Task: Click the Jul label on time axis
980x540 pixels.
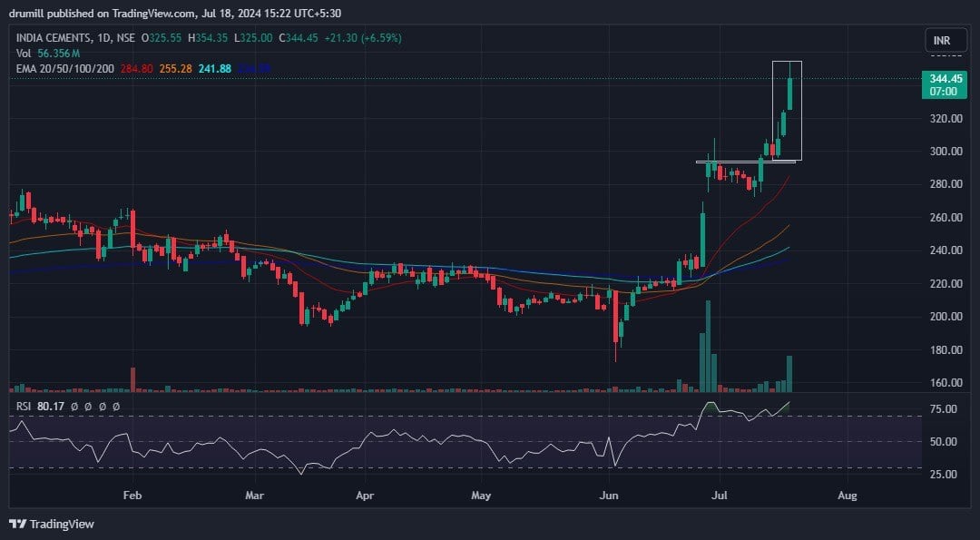Action: pyautogui.click(x=720, y=496)
